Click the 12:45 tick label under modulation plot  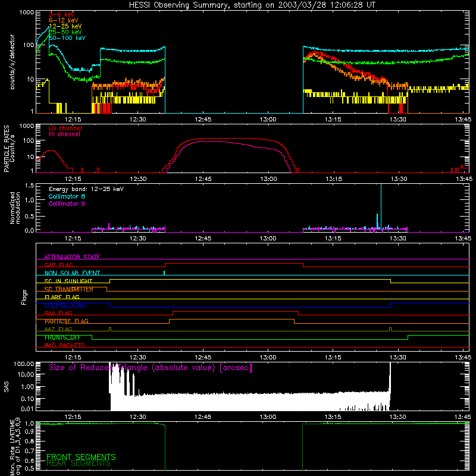click(203, 239)
